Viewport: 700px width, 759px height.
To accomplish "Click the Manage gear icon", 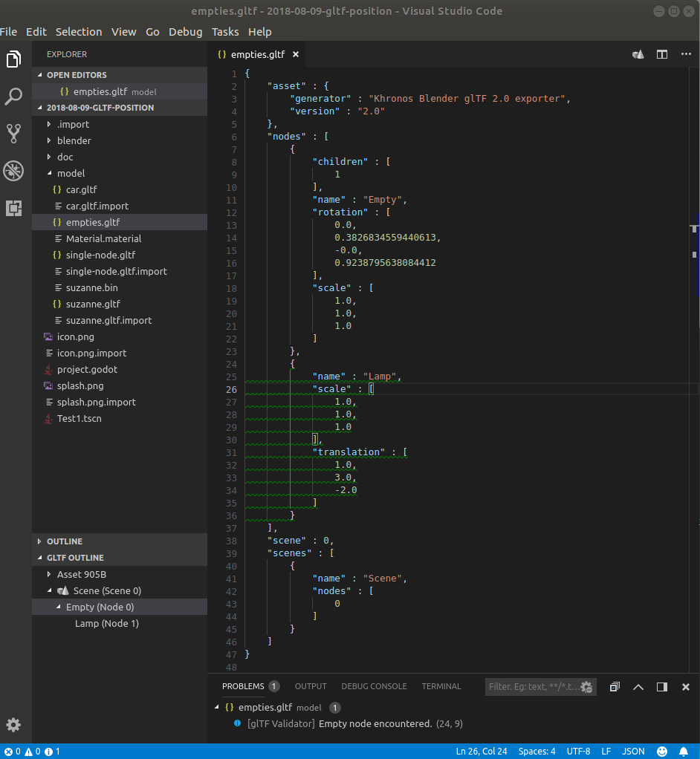I will [13, 725].
